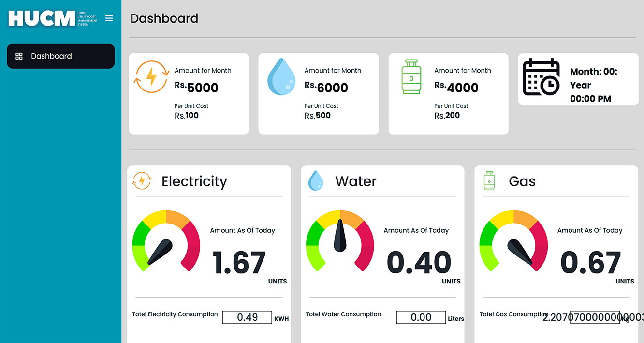Viewport: 644px width, 343px height.
Task: Click the Electricity gauge meter
Action: click(x=166, y=240)
